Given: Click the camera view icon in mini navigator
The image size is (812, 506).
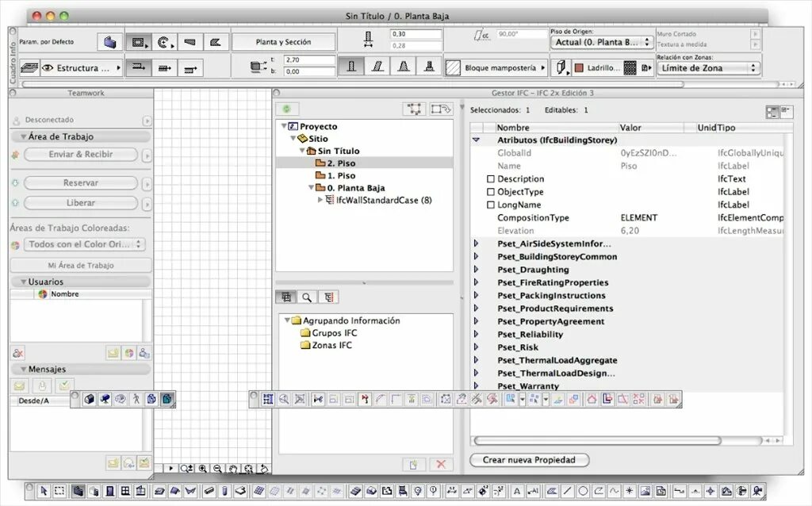Looking at the screenshot, I should pos(105,399).
